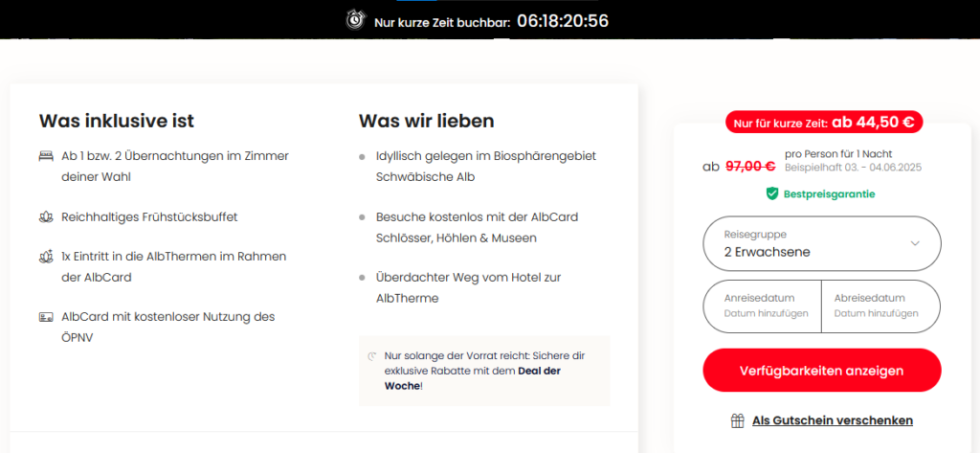Image resolution: width=980 pixels, height=453 pixels.
Task: Click the red 'ab 44,50 €' price badge
Action: click(x=824, y=122)
